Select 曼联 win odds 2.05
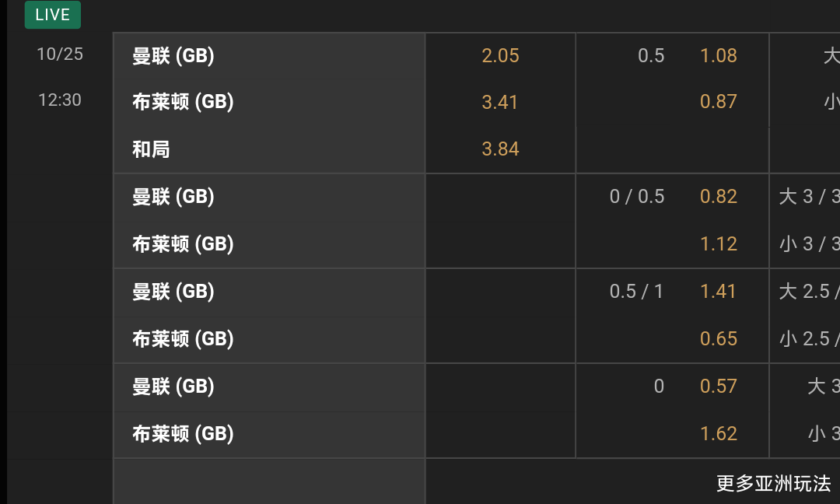Viewport: 840px width, 504px height. [500, 56]
